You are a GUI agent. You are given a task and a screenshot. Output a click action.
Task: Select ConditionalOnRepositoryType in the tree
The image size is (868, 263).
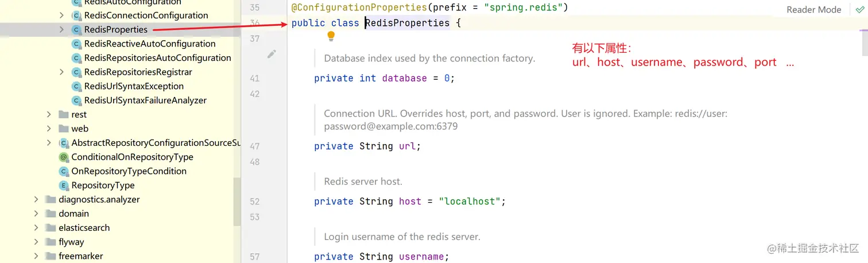pyautogui.click(x=132, y=157)
